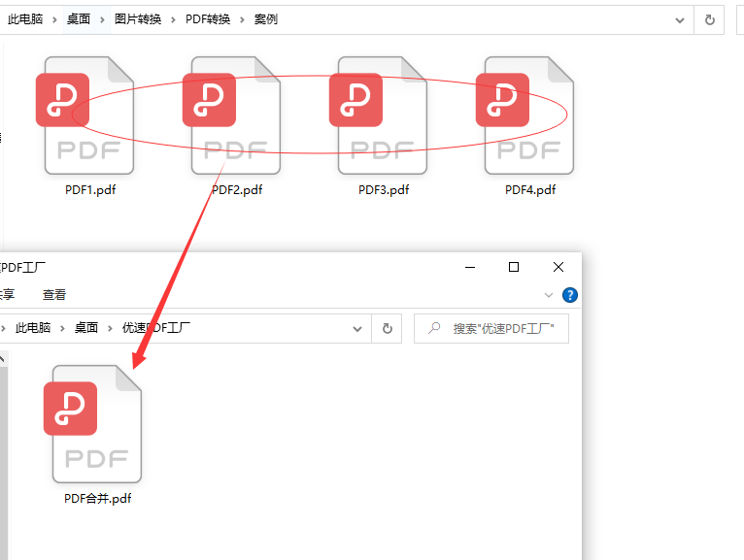Expand the ribbon with the chevron
This screenshot has height=560, width=744.
tap(549, 295)
